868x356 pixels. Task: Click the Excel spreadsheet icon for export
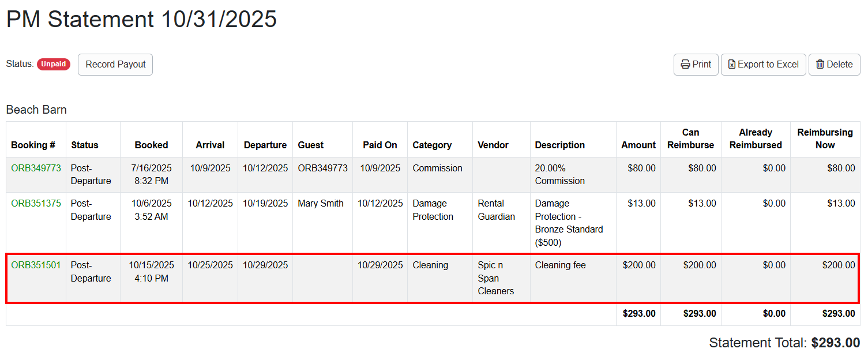731,65
